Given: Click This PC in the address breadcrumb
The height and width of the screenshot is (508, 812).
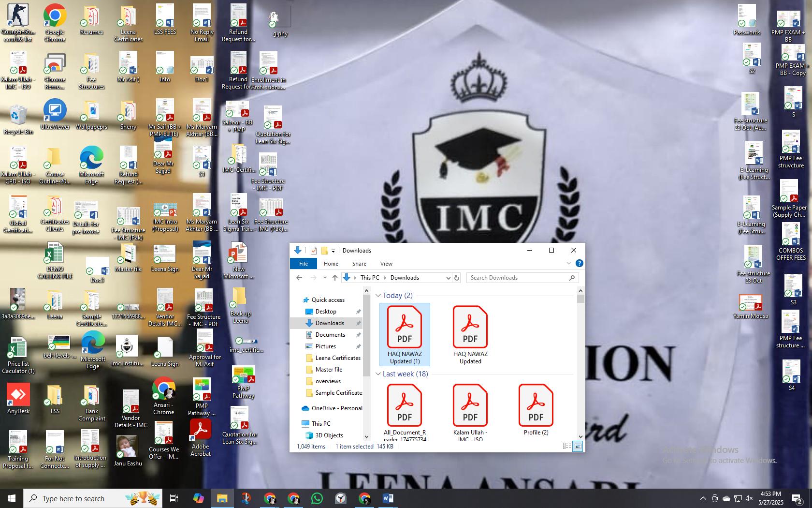Looking at the screenshot, I should [x=370, y=278].
